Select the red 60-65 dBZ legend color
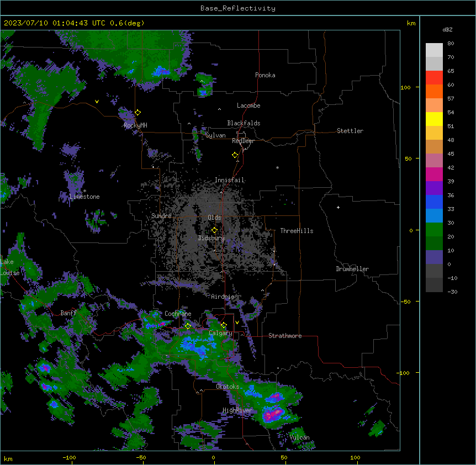Screen dimensions: 476x465 434,78
